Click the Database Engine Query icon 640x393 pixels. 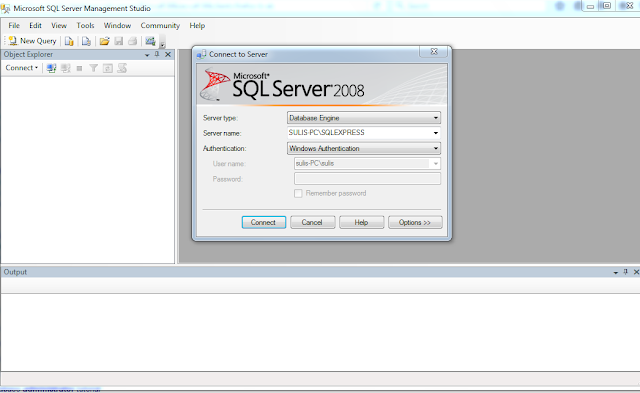(x=69, y=41)
